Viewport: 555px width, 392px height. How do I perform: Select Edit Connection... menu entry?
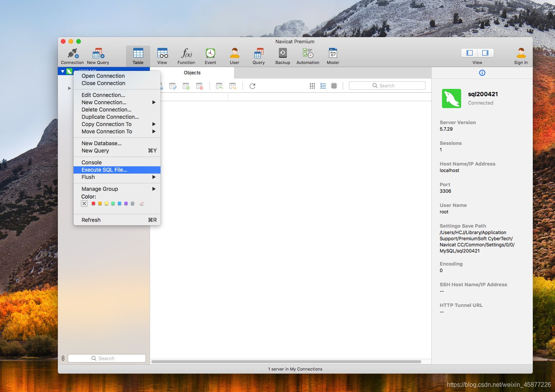(x=117, y=95)
